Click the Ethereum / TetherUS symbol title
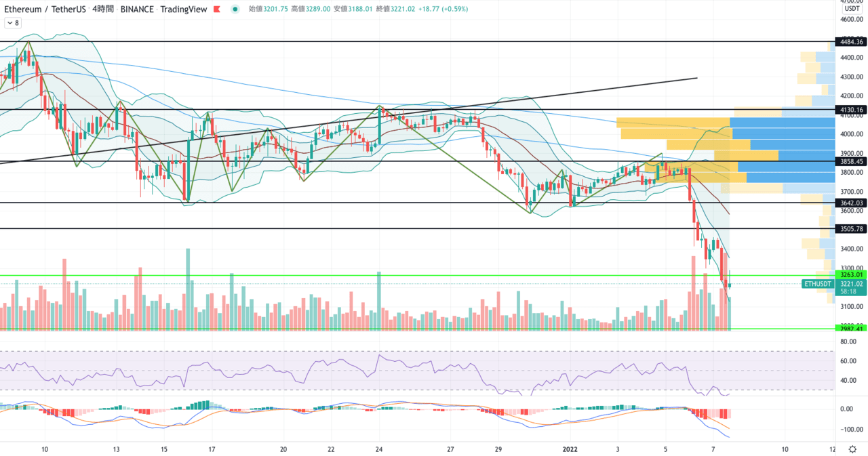 pos(45,9)
